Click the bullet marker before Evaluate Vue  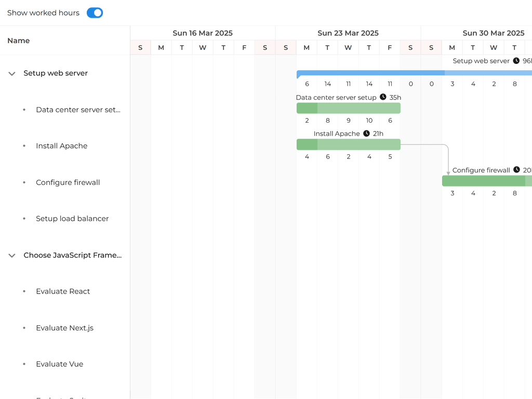click(23, 364)
